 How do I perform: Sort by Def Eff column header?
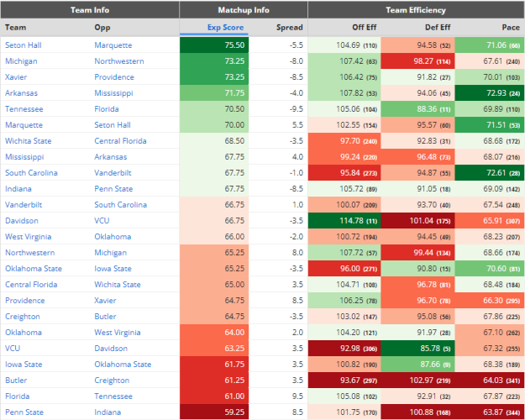(x=438, y=28)
